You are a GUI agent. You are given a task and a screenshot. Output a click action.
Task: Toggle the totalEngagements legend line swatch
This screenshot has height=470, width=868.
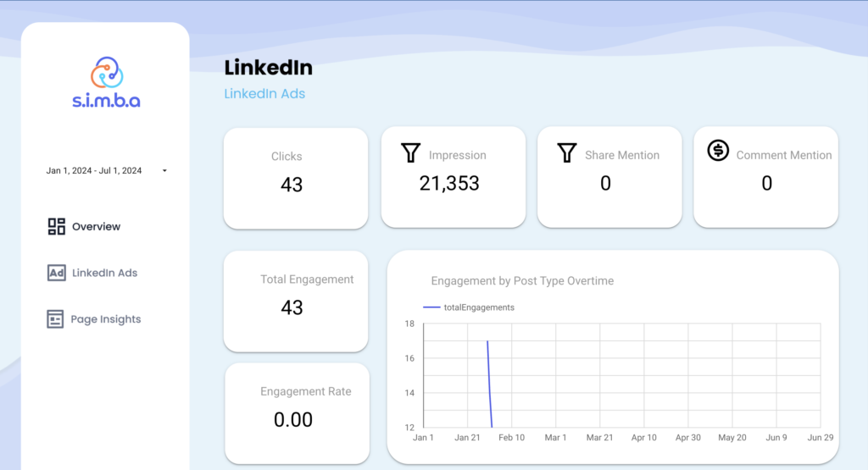(431, 307)
